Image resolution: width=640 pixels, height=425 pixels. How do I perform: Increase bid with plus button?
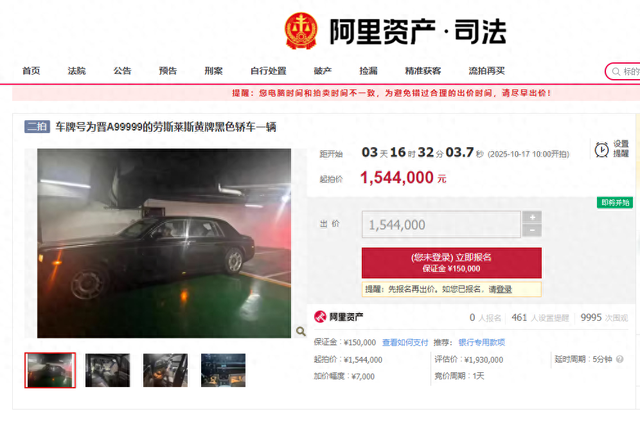(x=532, y=217)
